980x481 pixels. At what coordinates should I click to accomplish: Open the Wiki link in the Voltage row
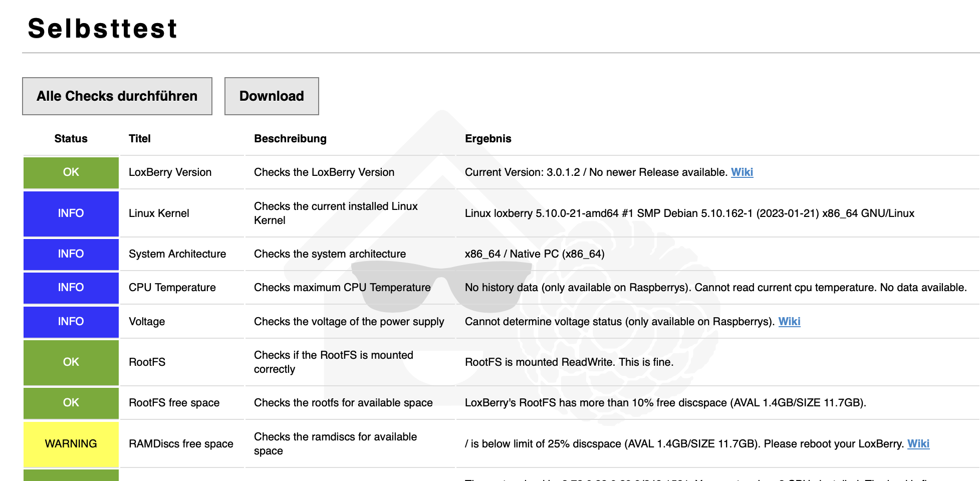[x=789, y=322]
